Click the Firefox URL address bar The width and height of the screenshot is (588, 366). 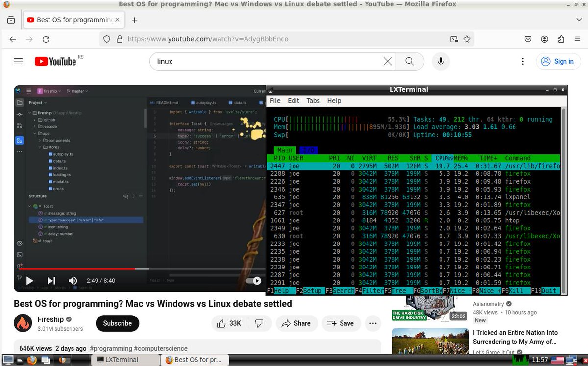288,39
